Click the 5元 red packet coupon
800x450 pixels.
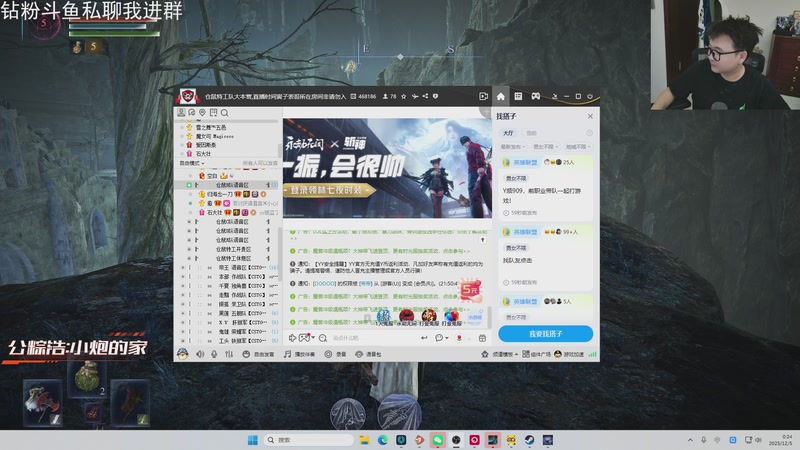(x=470, y=290)
